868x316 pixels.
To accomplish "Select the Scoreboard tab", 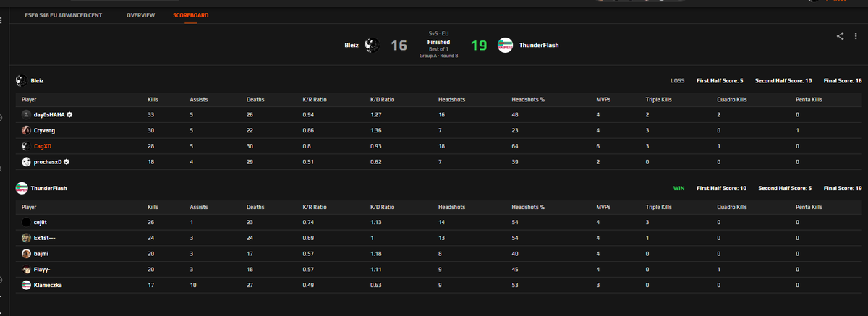I will [191, 15].
